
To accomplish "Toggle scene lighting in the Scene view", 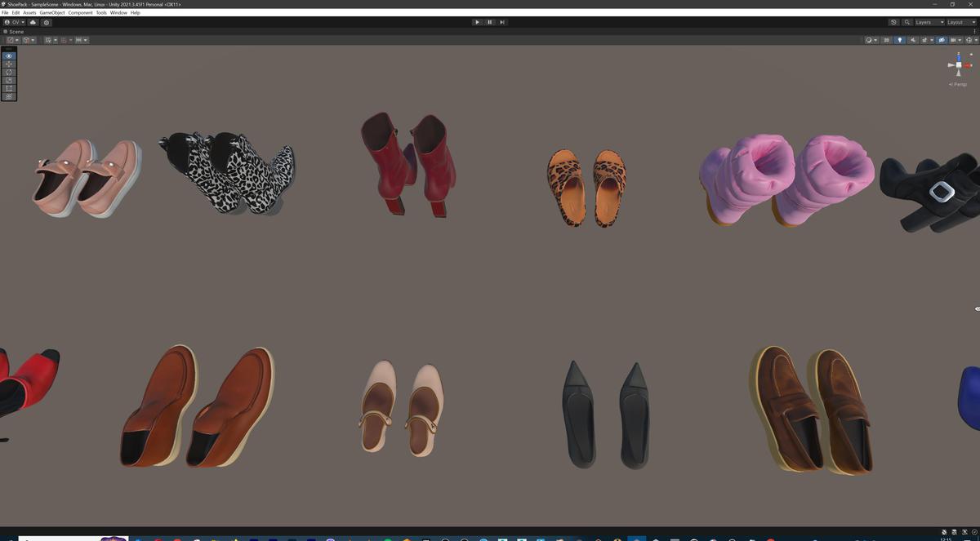I will [x=900, y=40].
